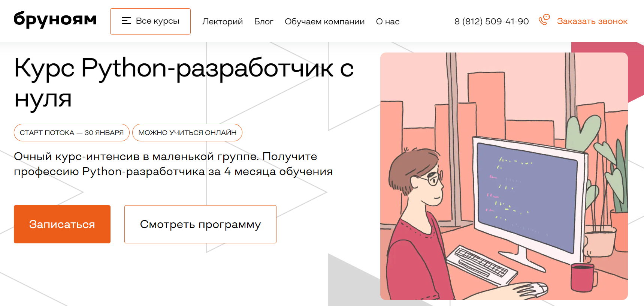Select the Можно учиться онлайн tag
This screenshot has width=644, height=306.
click(187, 133)
